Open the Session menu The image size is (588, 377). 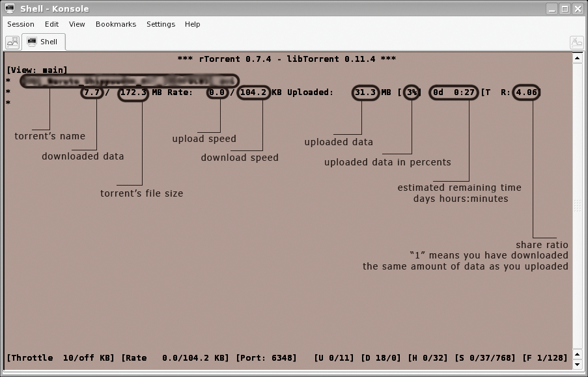(x=21, y=24)
